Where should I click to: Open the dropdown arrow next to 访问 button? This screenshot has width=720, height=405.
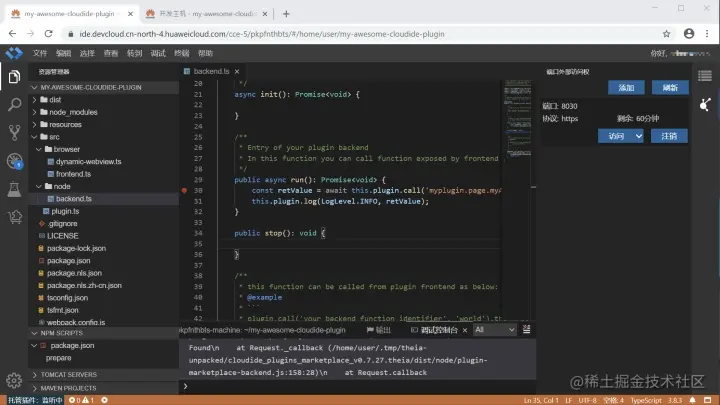[x=639, y=136]
